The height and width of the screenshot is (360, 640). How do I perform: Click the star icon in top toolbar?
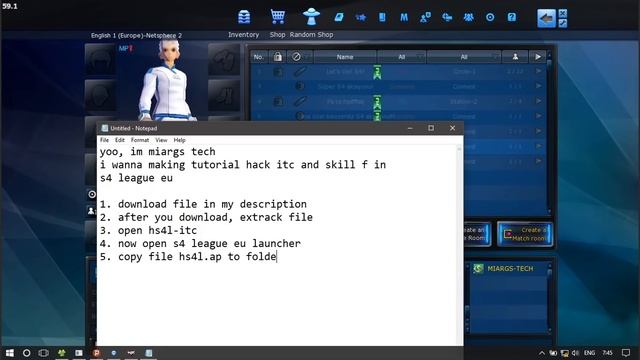[360, 17]
